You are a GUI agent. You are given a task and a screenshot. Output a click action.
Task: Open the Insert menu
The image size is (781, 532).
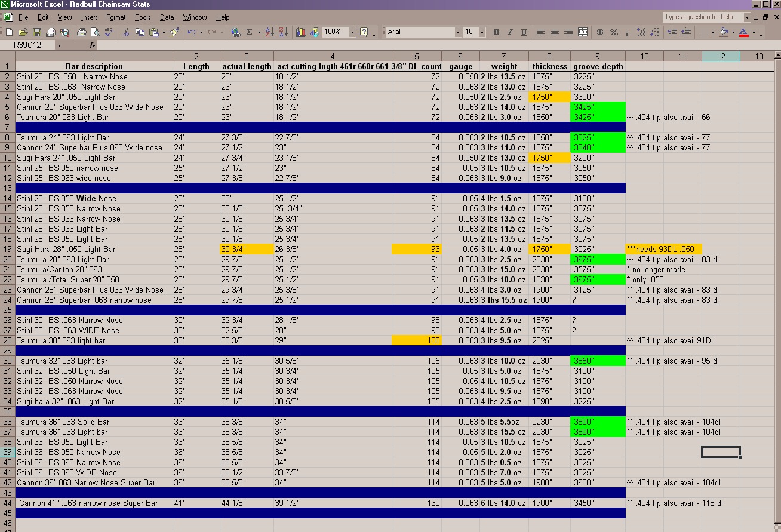(x=89, y=17)
